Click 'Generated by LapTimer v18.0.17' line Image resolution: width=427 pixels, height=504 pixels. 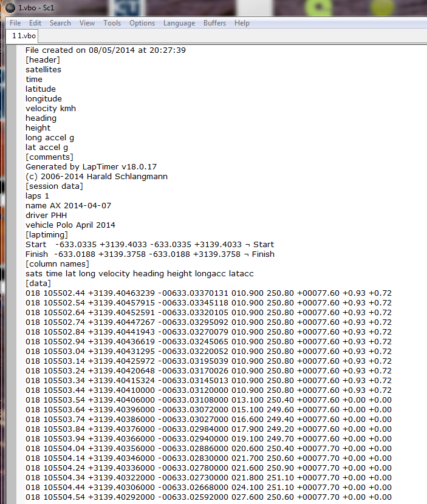[91, 167]
